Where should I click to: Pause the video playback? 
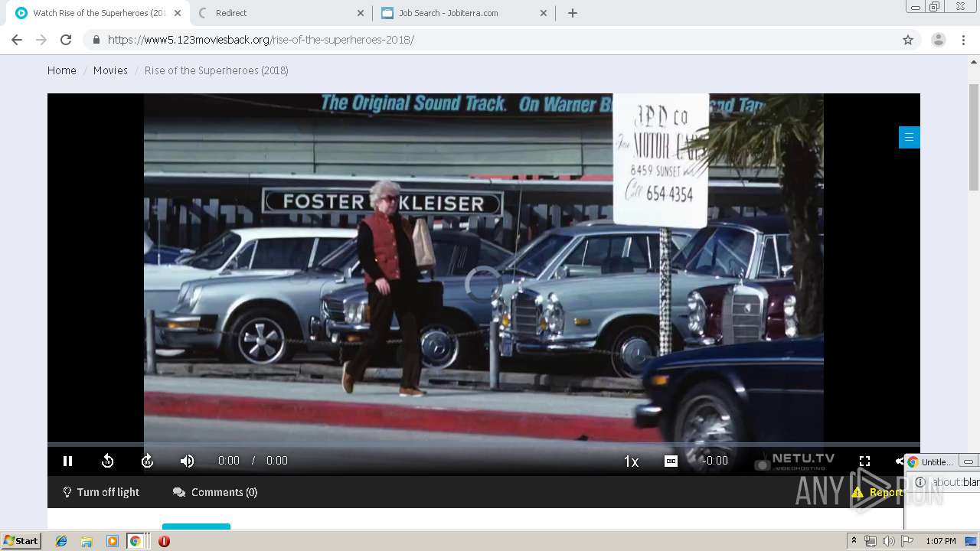coord(67,461)
